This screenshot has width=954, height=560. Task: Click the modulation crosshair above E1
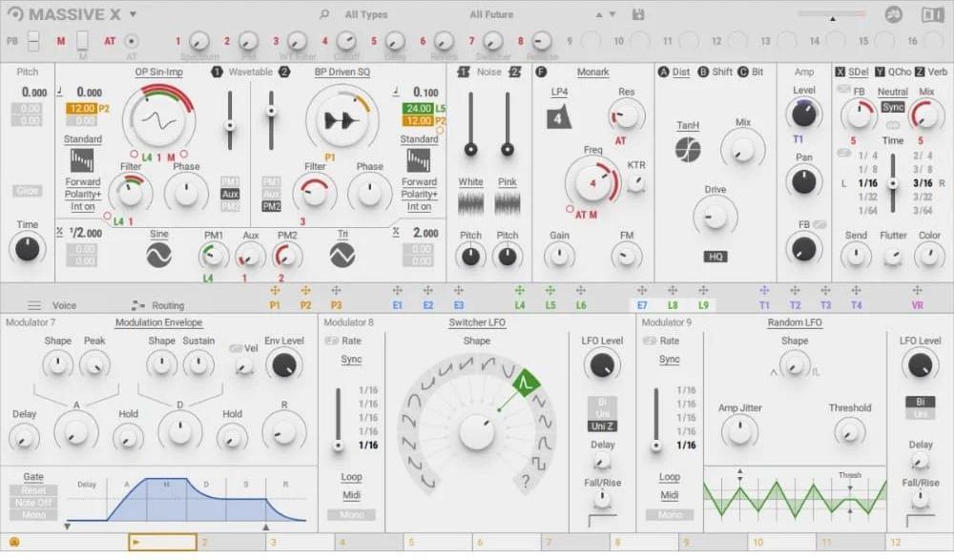[x=397, y=291]
